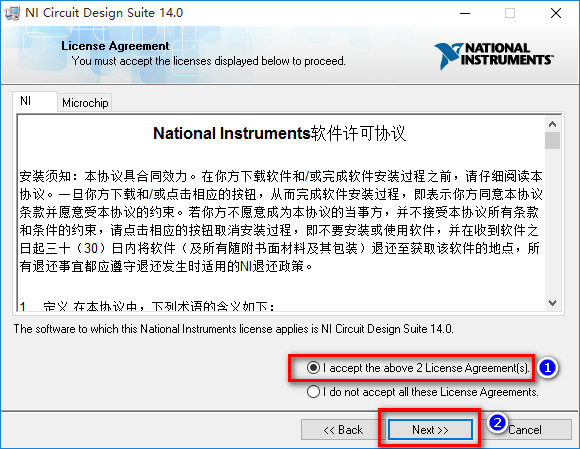
Task: Click 'You must accept the licenses' subtitle
Action: [x=209, y=61]
